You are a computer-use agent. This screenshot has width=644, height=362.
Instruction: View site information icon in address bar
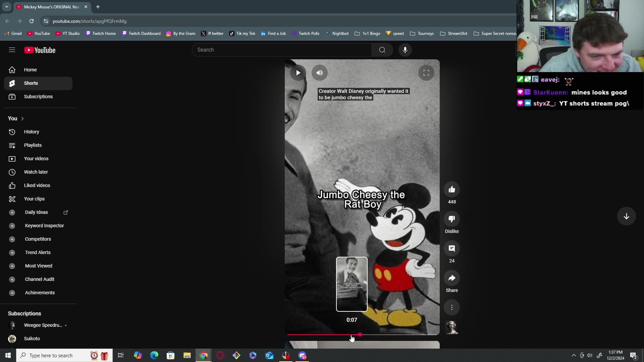coord(46,21)
